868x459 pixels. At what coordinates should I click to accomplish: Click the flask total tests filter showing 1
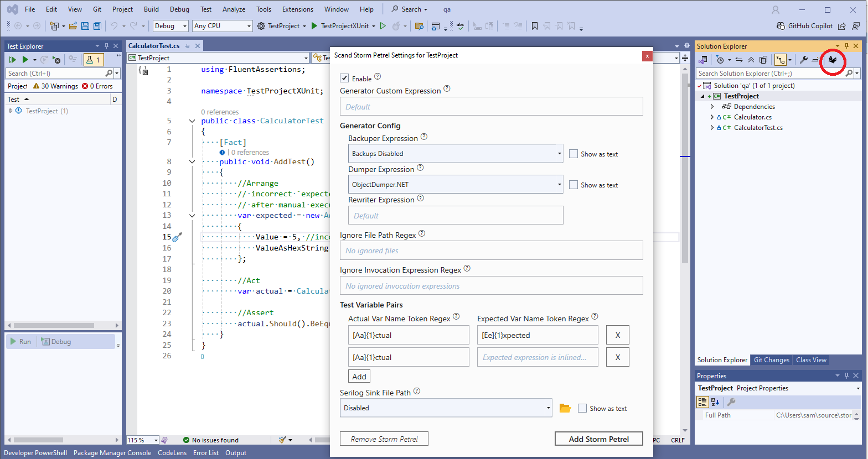tap(93, 60)
